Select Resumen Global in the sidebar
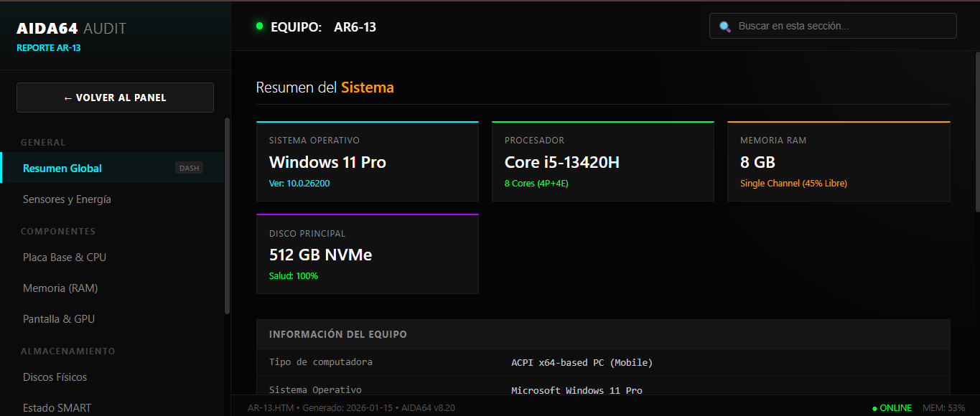980x416 pixels. pos(62,169)
